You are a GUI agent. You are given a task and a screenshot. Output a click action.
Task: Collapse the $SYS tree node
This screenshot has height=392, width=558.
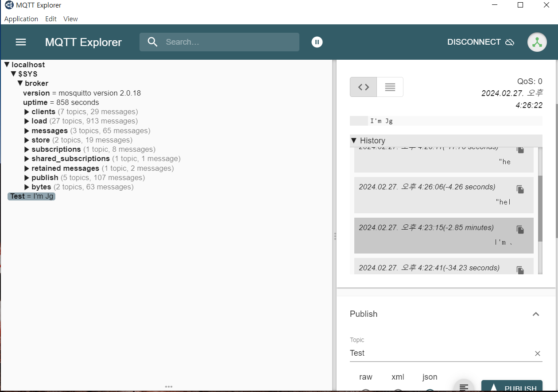point(13,74)
